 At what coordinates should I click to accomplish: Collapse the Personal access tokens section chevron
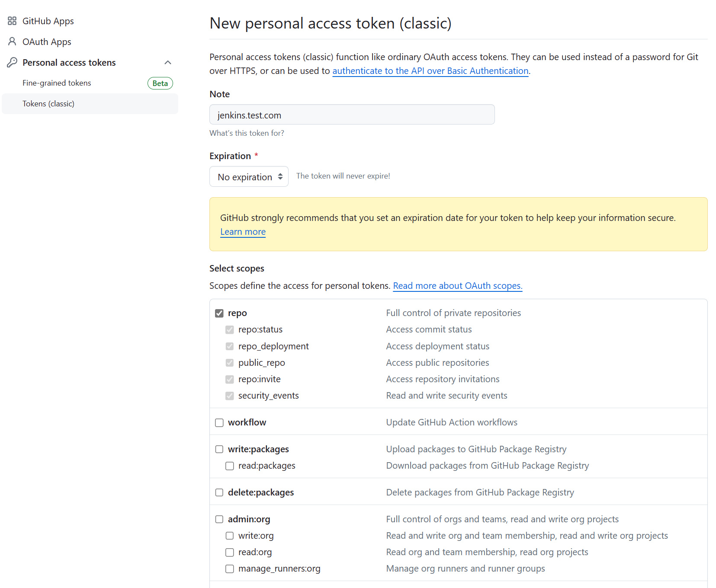pyautogui.click(x=168, y=62)
